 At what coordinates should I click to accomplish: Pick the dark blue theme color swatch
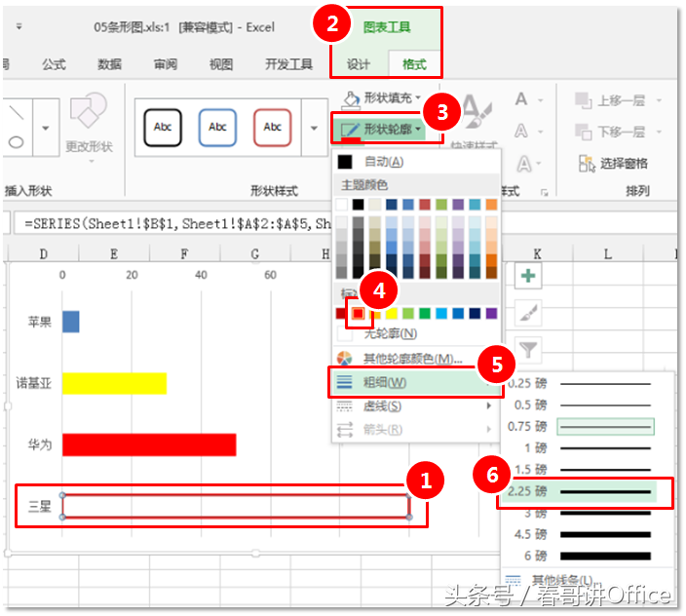(x=391, y=205)
